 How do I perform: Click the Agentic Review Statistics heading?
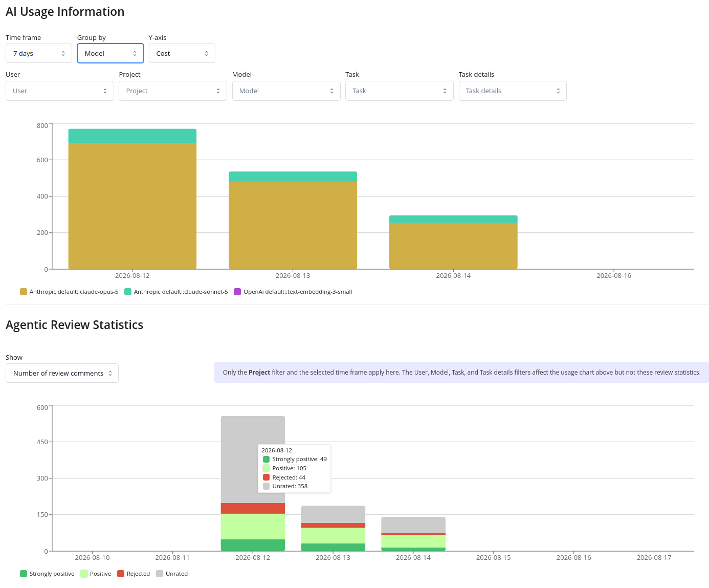[74, 325]
